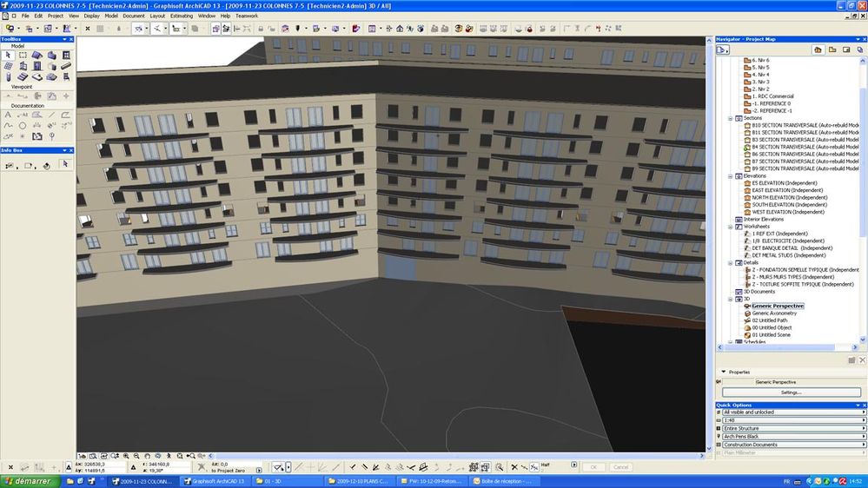Open 'All visible and unlocked' layer dropdown
868x488 pixels.
(794, 412)
